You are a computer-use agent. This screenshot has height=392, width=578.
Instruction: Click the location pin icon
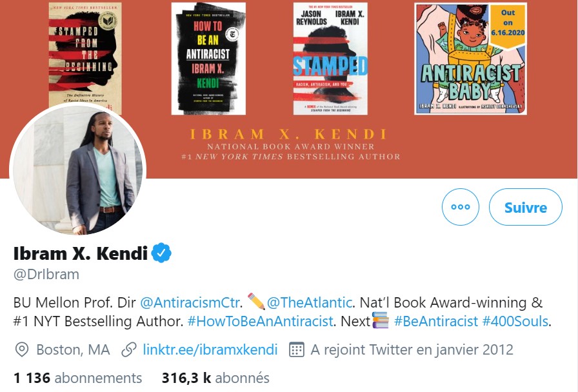pyautogui.click(x=22, y=349)
